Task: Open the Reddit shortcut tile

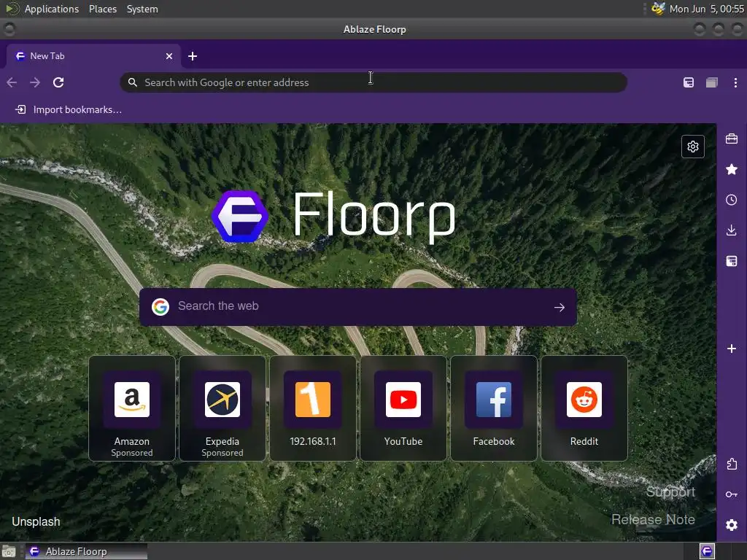Action: [584, 408]
